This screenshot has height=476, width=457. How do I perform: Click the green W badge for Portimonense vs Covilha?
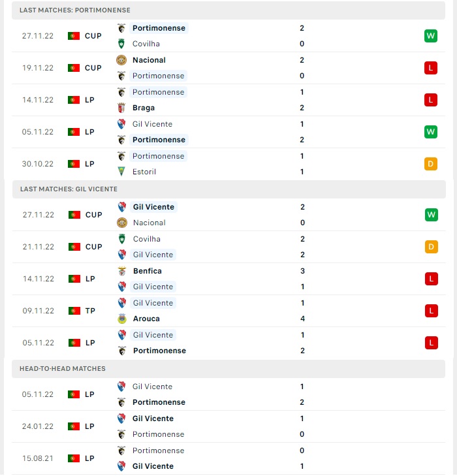tap(431, 36)
